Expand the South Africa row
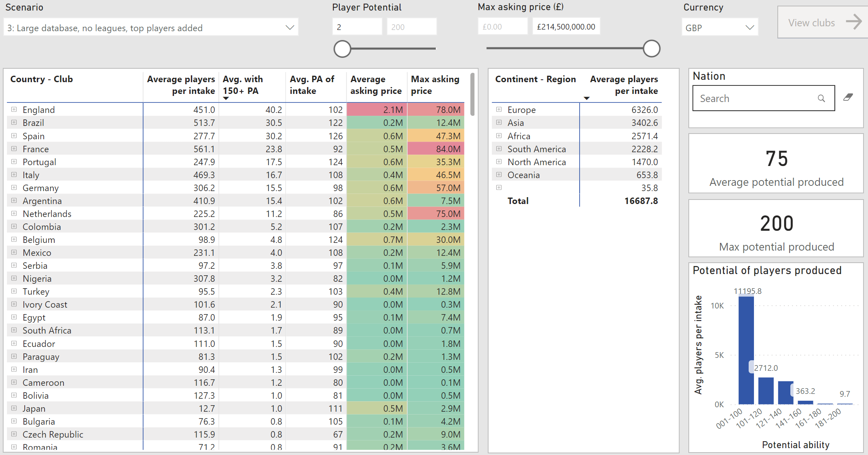The height and width of the screenshot is (455, 868). click(14, 330)
